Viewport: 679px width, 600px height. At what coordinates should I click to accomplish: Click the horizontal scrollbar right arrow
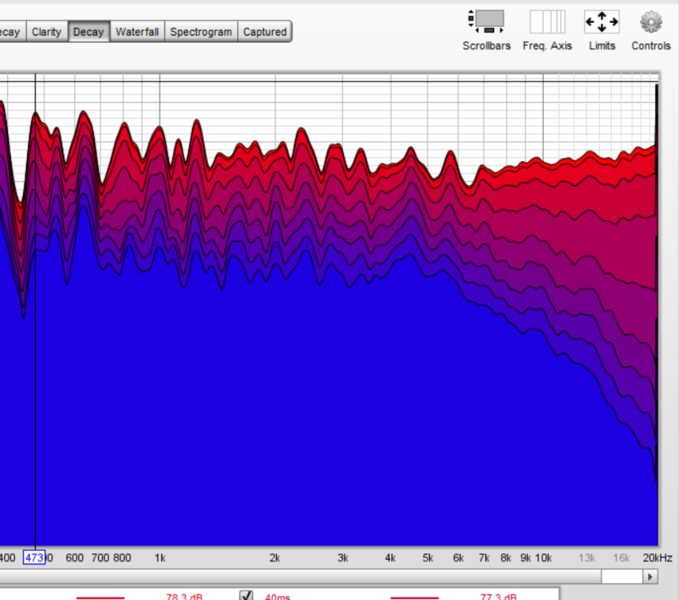(x=651, y=577)
